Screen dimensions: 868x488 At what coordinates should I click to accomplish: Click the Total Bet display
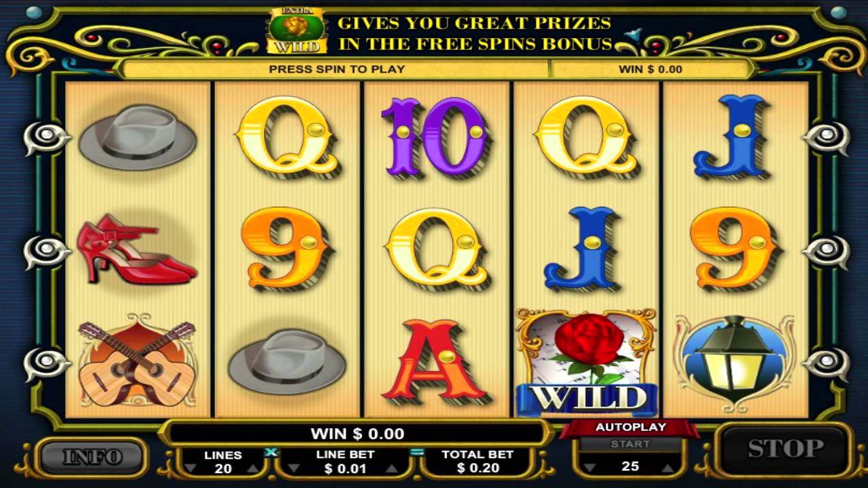pyautogui.click(x=477, y=462)
